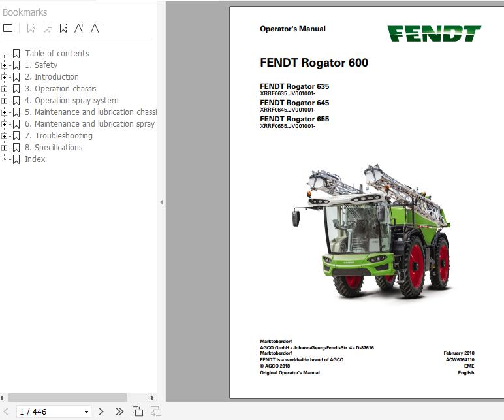Expand the 5. Maintenance and lubrication chassis bookmark
Image resolution: width=504 pixels, height=420 pixels.
coord(4,112)
